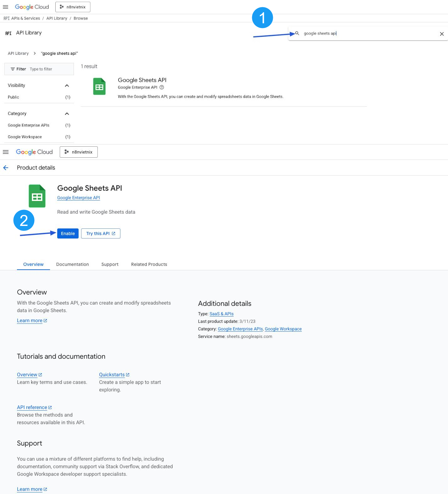This screenshot has height=494, width=448.
Task: Click sheets.googleapis.com service name
Action: pyautogui.click(x=249, y=336)
